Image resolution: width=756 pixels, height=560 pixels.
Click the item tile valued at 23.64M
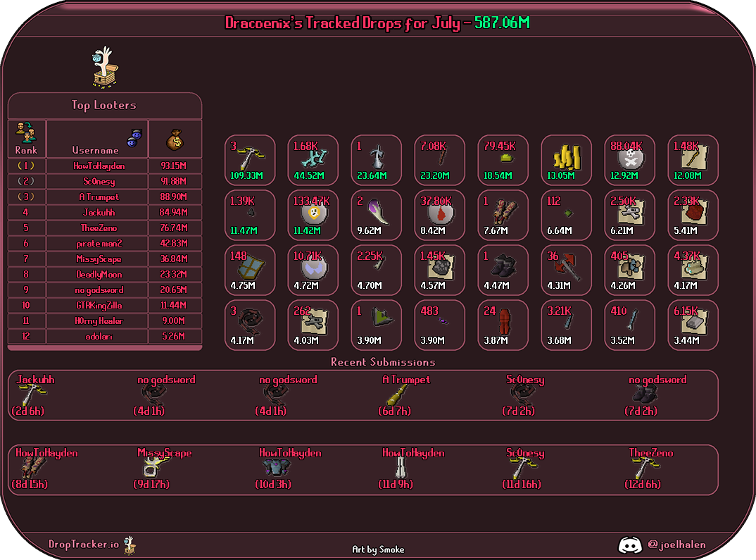click(x=376, y=160)
